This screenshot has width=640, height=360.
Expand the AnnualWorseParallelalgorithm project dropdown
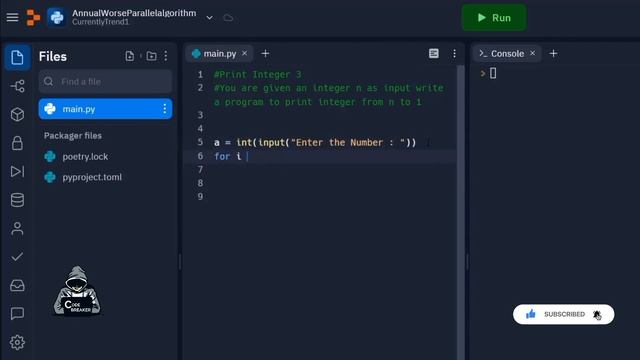(x=209, y=18)
